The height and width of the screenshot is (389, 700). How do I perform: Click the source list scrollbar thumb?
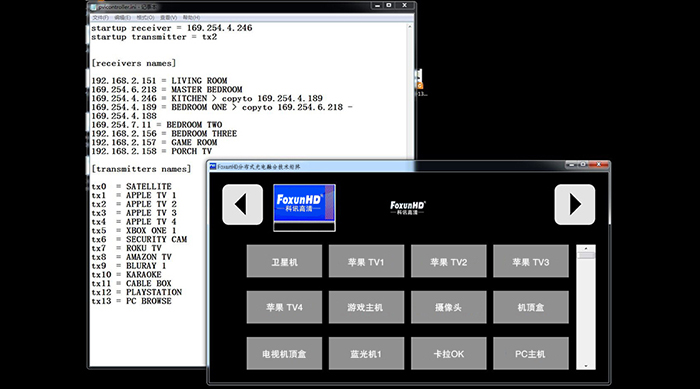tap(586, 255)
